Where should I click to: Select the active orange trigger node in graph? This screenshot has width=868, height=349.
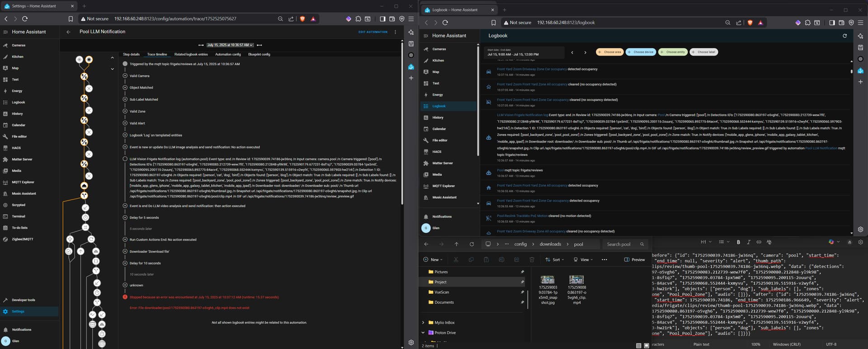tap(89, 59)
